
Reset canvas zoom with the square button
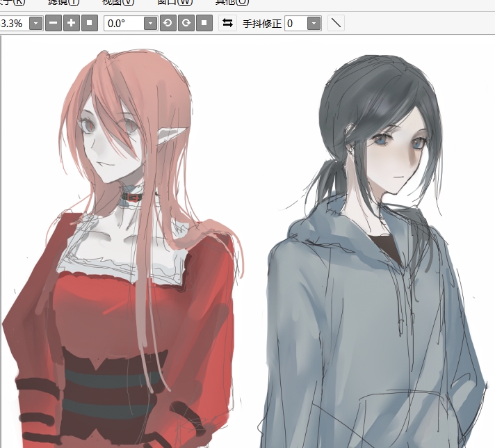(89, 23)
